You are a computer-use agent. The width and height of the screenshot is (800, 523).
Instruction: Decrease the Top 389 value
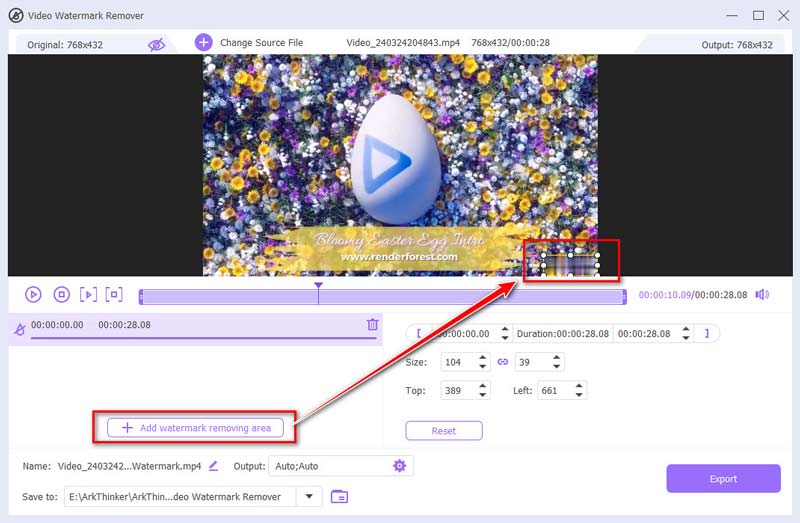[483, 395]
